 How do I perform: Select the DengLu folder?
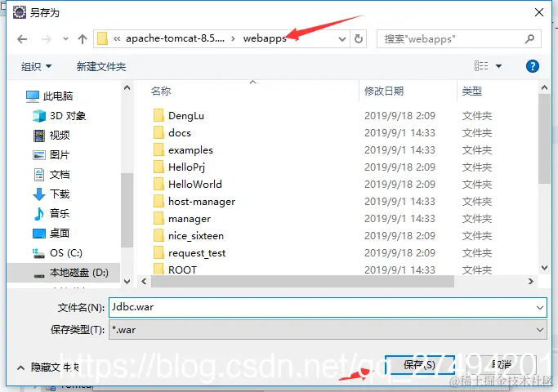click(186, 116)
